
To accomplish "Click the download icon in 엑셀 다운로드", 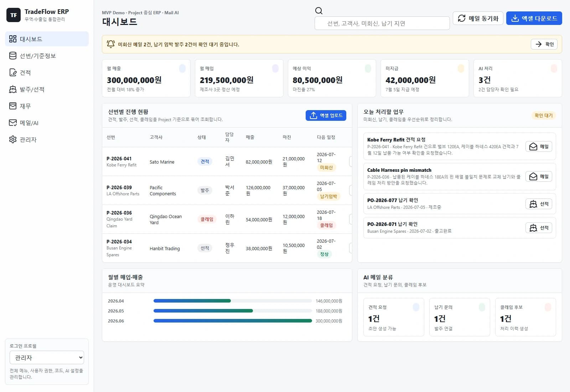I will (x=515, y=18).
